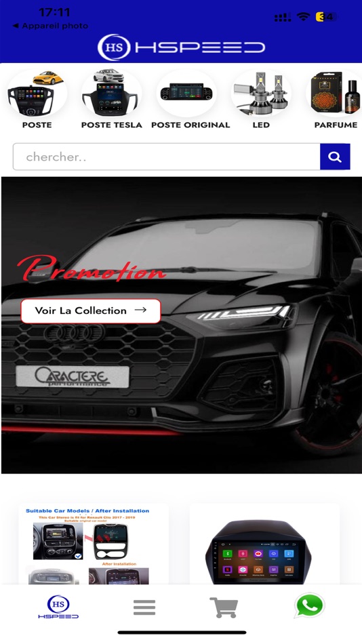Tap the magnifying glass search button
362x644 pixels.
click(x=335, y=157)
